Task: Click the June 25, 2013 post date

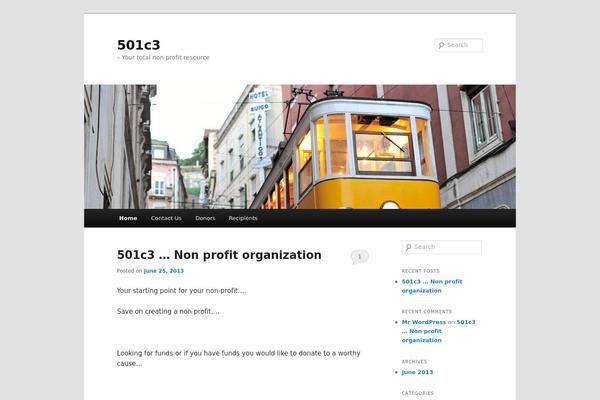Action: click(163, 271)
